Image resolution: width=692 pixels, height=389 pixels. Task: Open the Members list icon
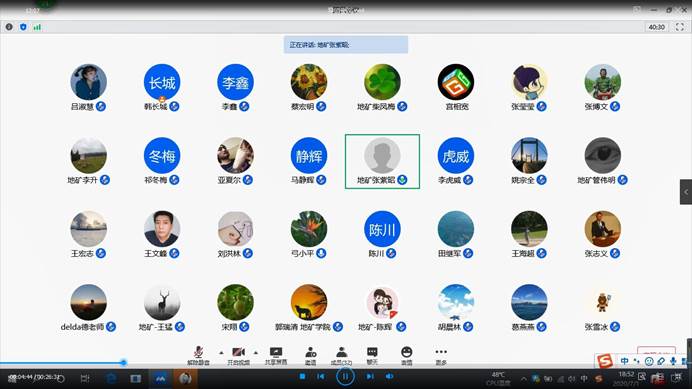(x=341, y=352)
